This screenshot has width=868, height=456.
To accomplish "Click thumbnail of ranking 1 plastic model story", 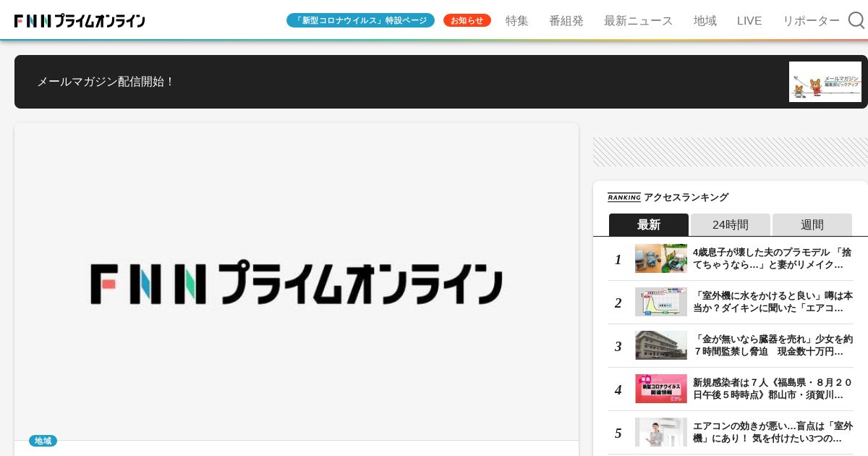I will [x=661, y=258].
